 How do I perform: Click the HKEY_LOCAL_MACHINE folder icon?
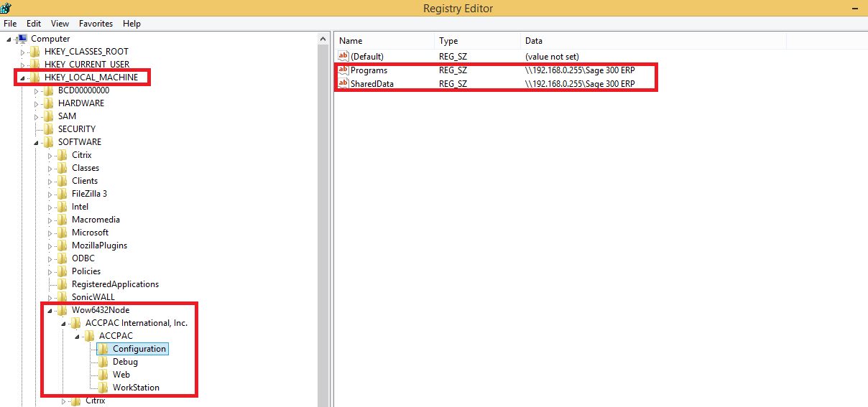[x=35, y=78]
